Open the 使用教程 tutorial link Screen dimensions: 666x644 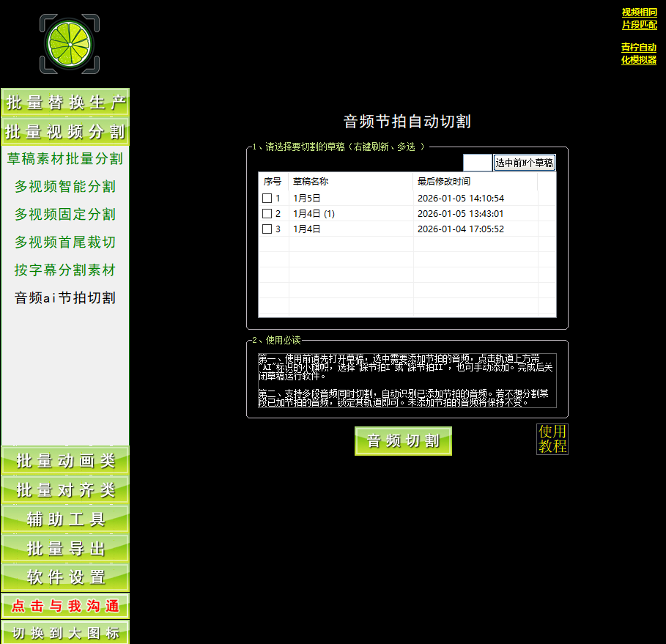[x=552, y=439]
